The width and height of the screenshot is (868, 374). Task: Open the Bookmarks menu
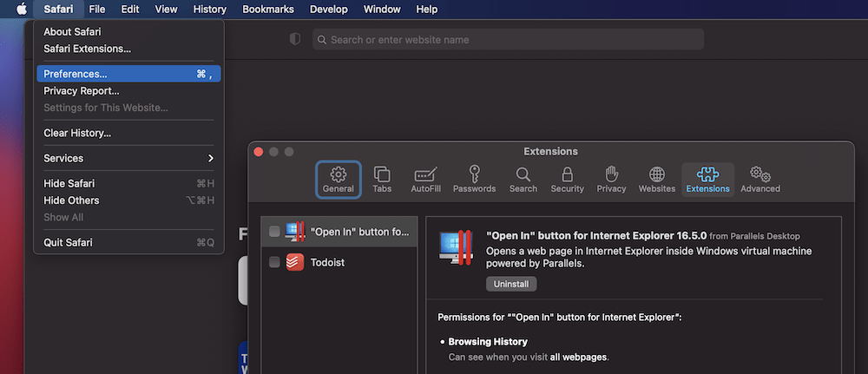(x=268, y=9)
